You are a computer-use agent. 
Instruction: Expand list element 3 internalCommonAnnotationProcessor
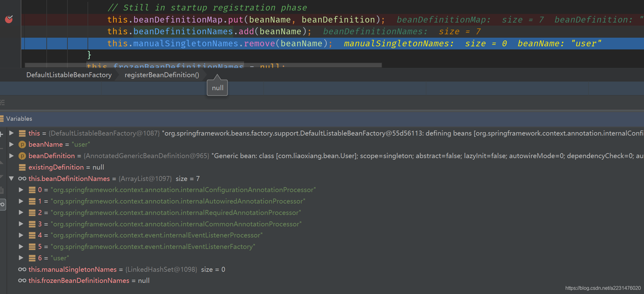(x=21, y=224)
